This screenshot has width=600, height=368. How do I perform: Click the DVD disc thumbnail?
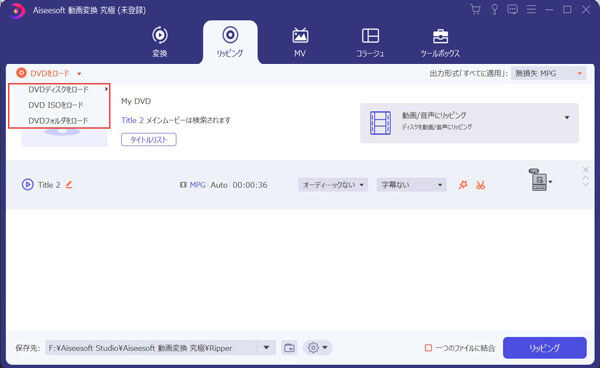(x=64, y=137)
